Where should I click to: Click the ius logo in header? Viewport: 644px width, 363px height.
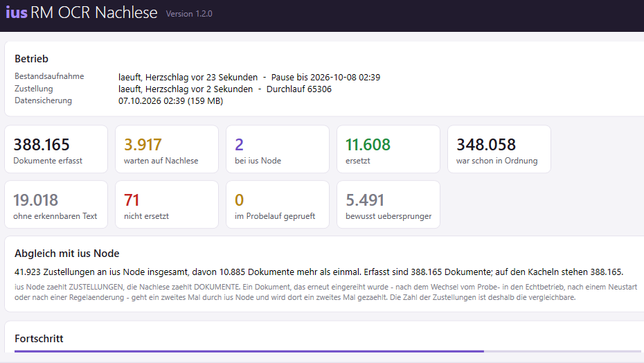click(x=17, y=12)
